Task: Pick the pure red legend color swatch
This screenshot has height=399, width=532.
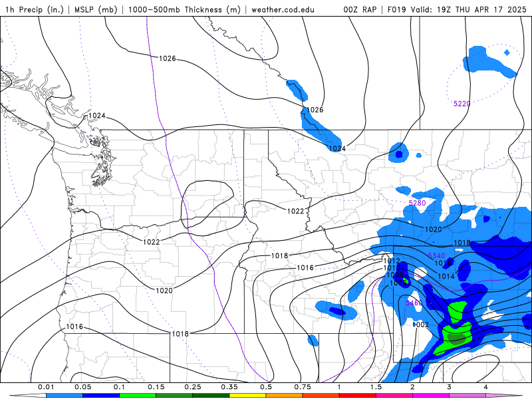Action: point(358,396)
